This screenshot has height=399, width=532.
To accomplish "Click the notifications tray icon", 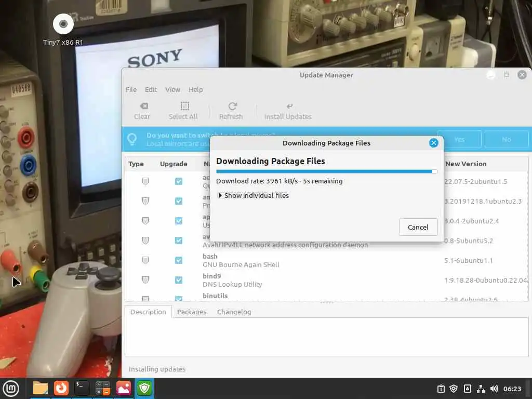I will click(467, 389).
